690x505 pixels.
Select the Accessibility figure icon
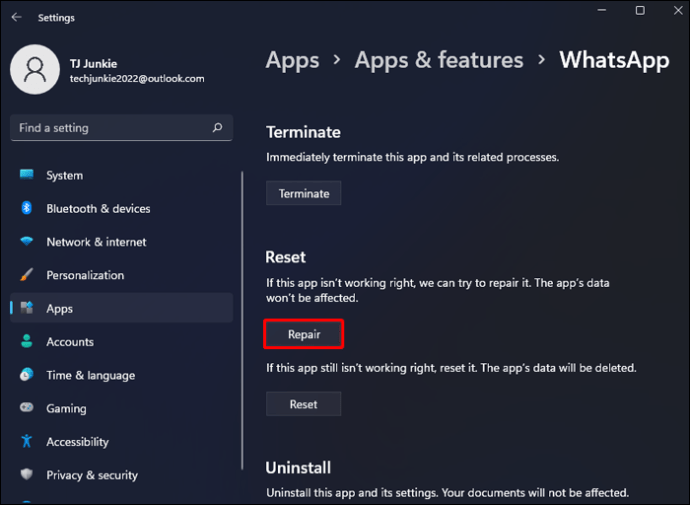click(26, 441)
